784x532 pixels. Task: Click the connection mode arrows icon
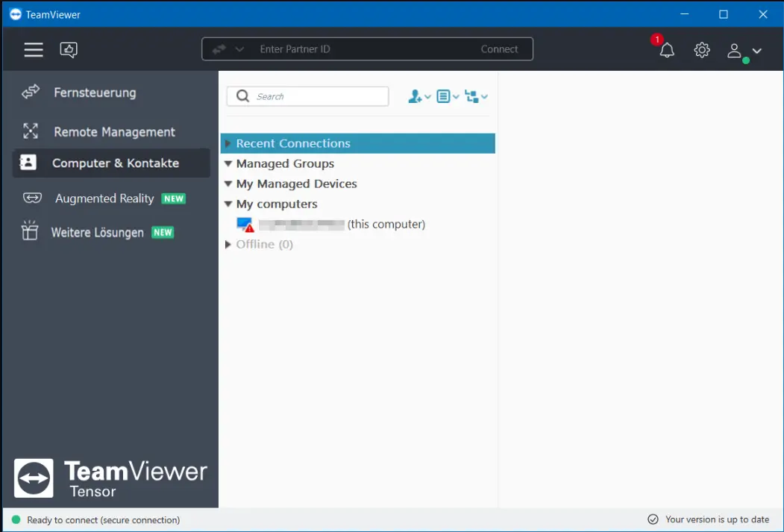(219, 49)
